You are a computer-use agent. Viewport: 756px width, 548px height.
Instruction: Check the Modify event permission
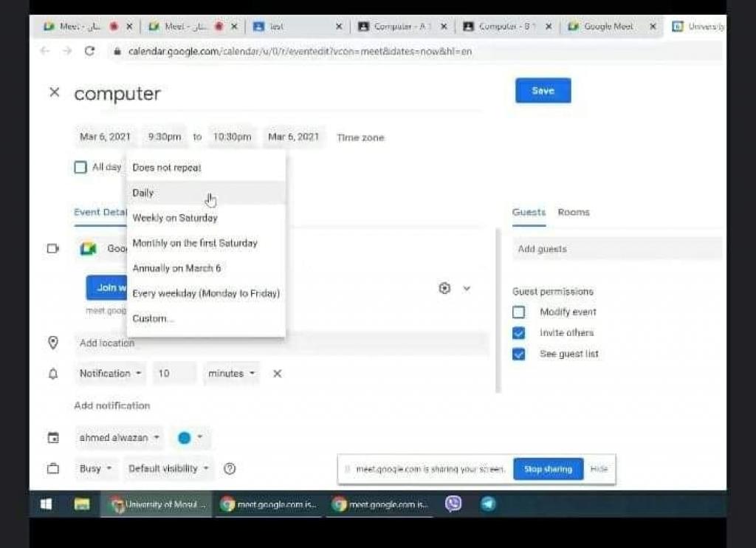(519, 312)
